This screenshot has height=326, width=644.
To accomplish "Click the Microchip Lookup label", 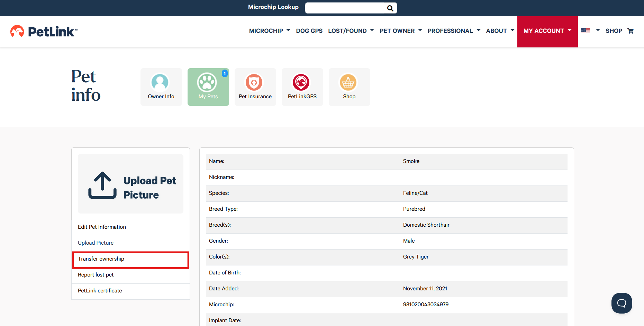I will pos(273,7).
